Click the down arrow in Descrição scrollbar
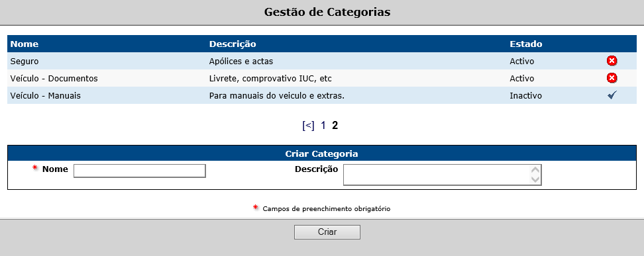Viewport: 644px width, 256px height. pyautogui.click(x=535, y=179)
